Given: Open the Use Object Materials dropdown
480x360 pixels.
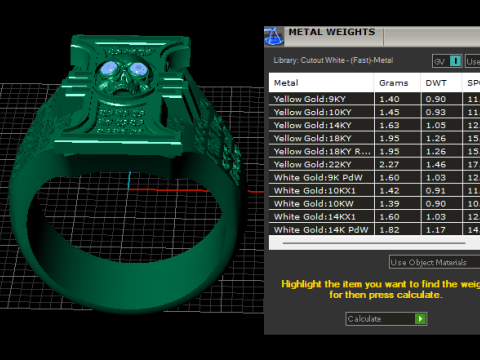Looking at the screenshot, I should (x=435, y=262).
